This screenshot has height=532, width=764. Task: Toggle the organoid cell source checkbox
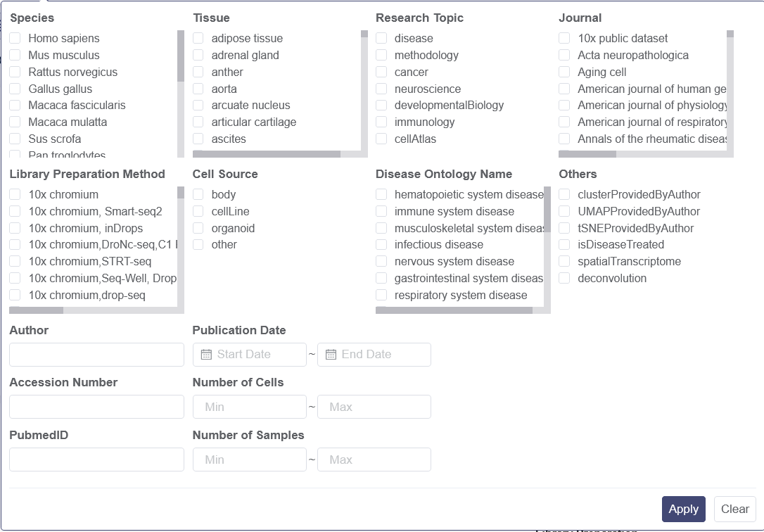[x=198, y=228]
